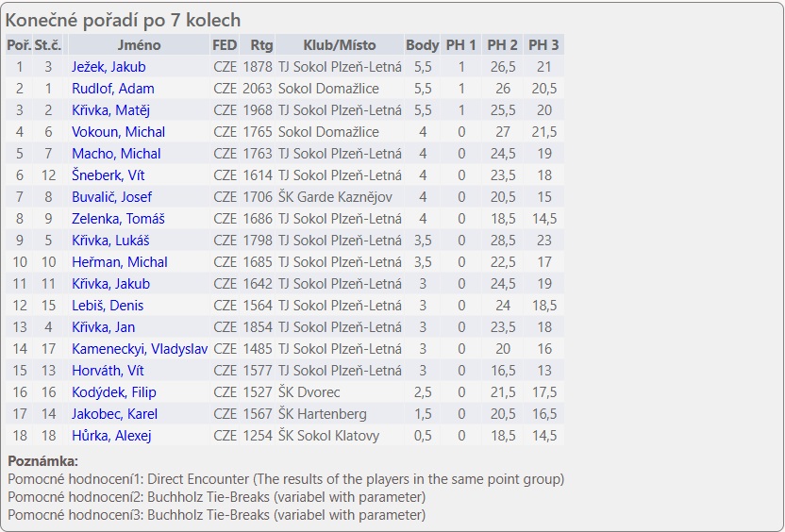The width and height of the screenshot is (785, 532).
Task: Open Křivka, Matěj player link
Action: [110, 110]
